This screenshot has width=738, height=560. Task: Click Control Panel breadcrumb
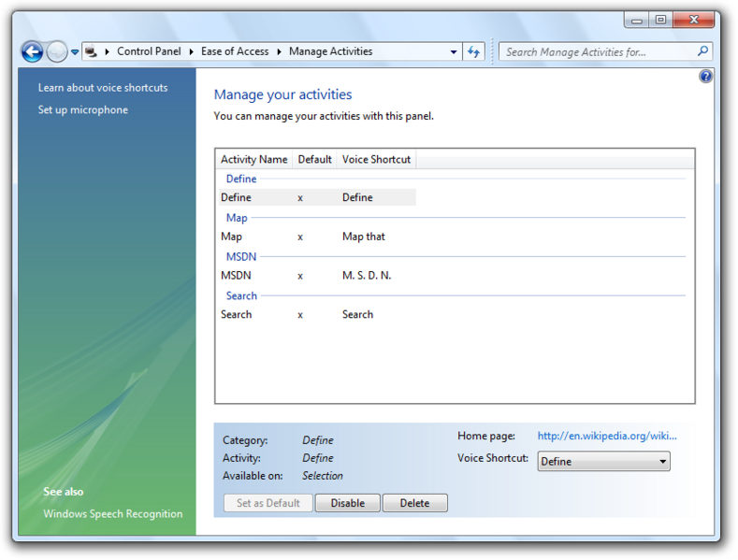tap(149, 51)
